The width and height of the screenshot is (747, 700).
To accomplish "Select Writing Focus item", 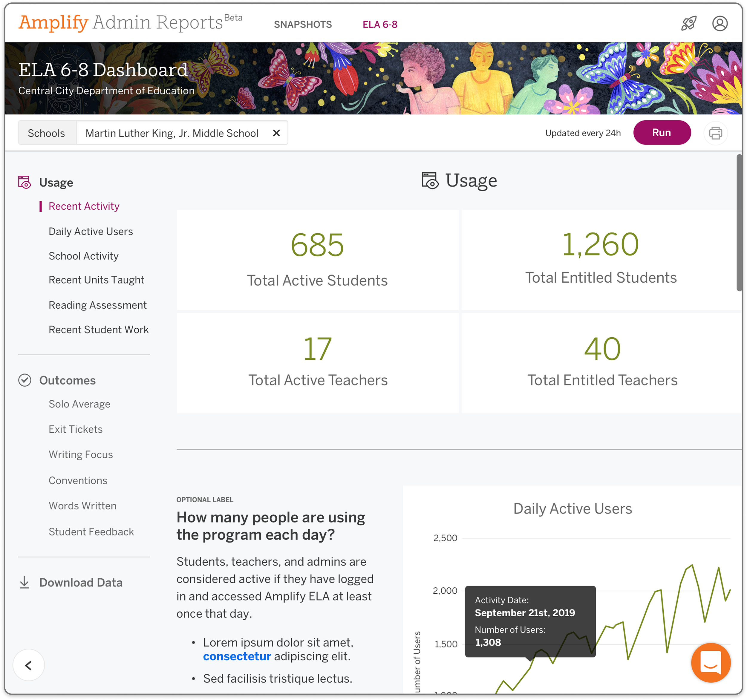I will click(x=81, y=455).
